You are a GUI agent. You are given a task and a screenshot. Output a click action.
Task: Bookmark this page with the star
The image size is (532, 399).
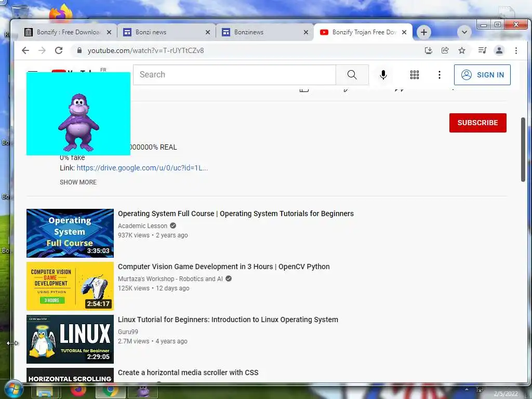(462, 50)
